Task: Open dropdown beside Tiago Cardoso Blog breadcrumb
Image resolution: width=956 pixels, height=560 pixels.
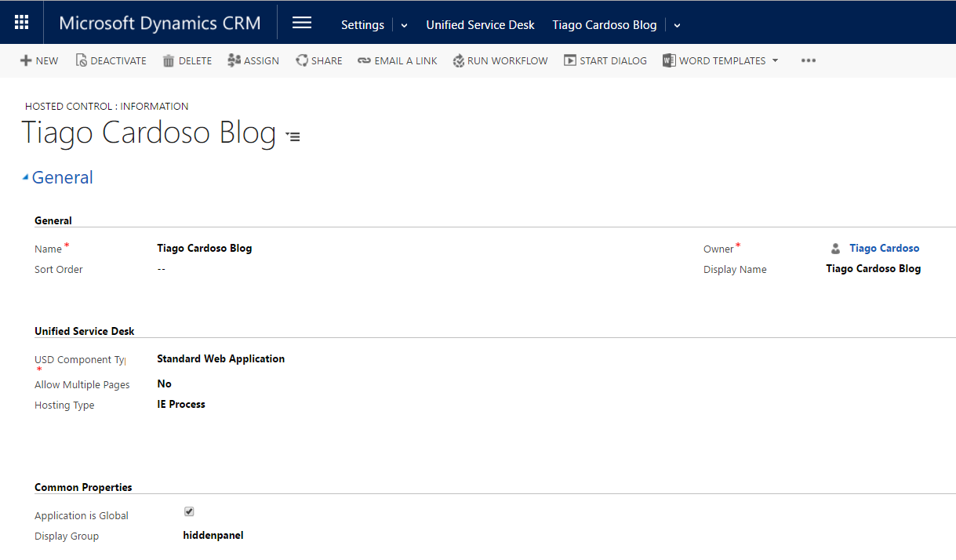Action: pyautogui.click(x=677, y=25)
